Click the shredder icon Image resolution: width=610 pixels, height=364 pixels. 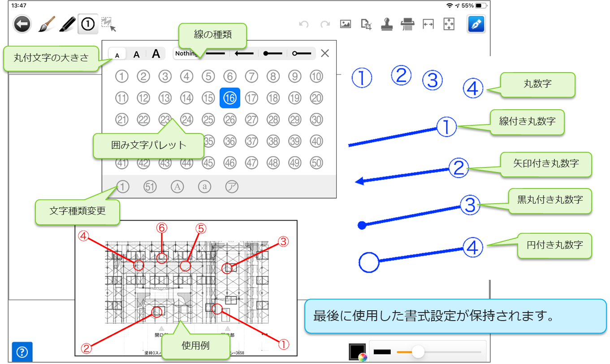tap(407, 24)
